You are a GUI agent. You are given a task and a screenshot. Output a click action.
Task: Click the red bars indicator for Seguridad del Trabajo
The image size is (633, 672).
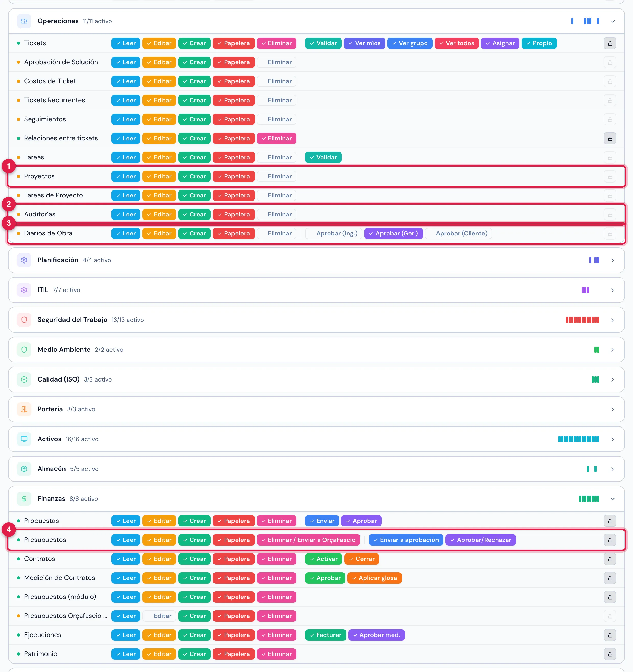click(x=582, y=320)
